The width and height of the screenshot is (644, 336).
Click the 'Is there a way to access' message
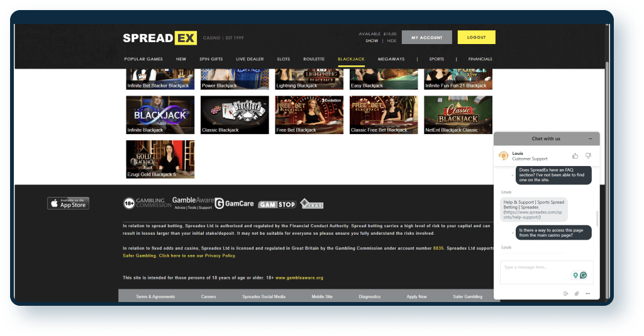pos(553,232)
